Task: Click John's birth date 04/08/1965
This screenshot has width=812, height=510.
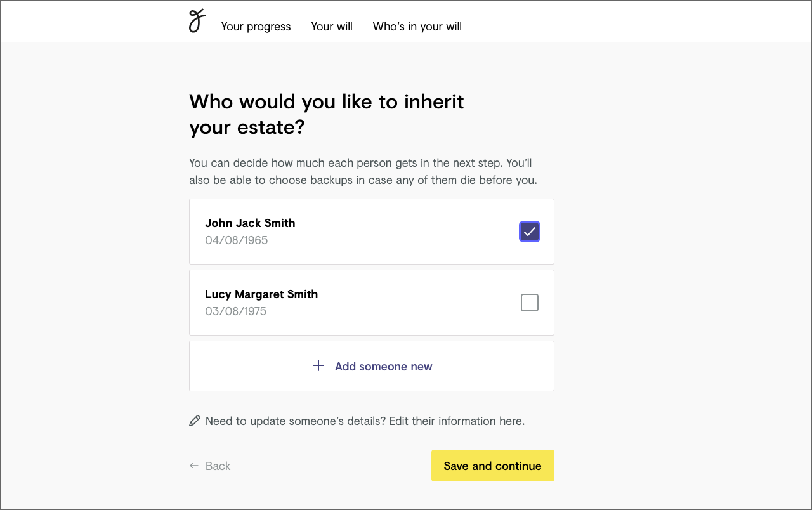Action: [236, 240]
